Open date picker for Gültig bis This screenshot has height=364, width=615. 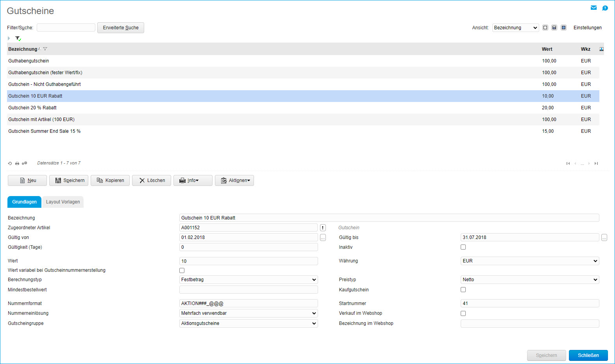[x=604, y=237]
